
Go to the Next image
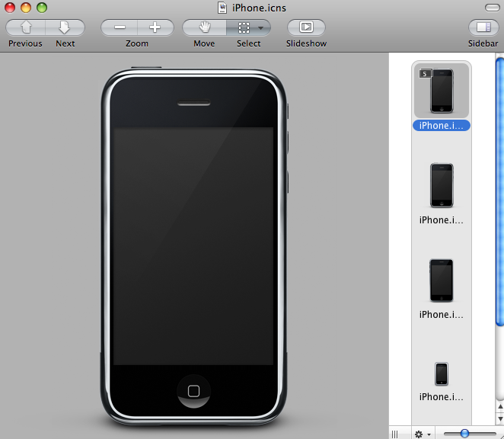(x=65, y=27)
